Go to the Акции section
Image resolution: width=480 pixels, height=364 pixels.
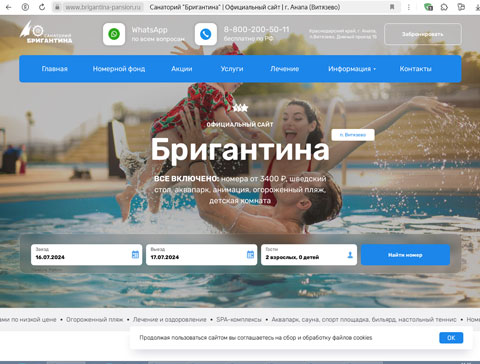(182, 69)
